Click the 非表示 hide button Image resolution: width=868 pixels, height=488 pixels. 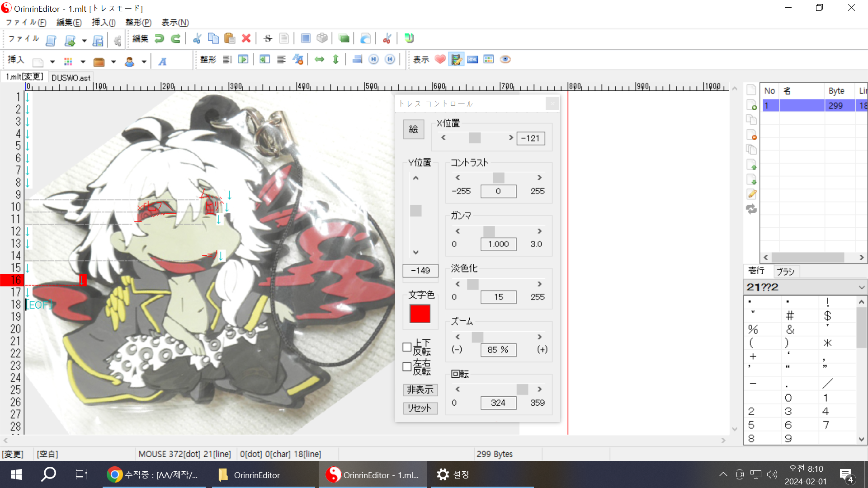click(420, 389)
